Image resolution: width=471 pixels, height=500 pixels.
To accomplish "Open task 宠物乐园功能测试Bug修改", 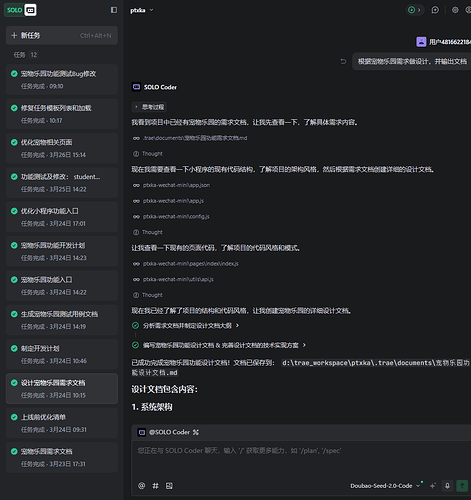I will point(62,80).
